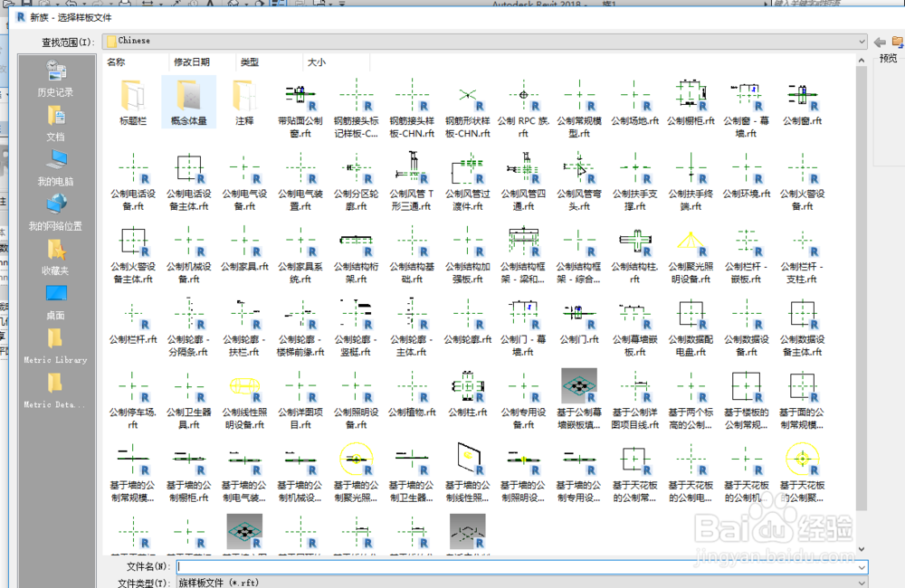Go to 桌面 in sidebar
Image resolution: width=905 pixels, height=588 pixels.
[x=55, y=302]
